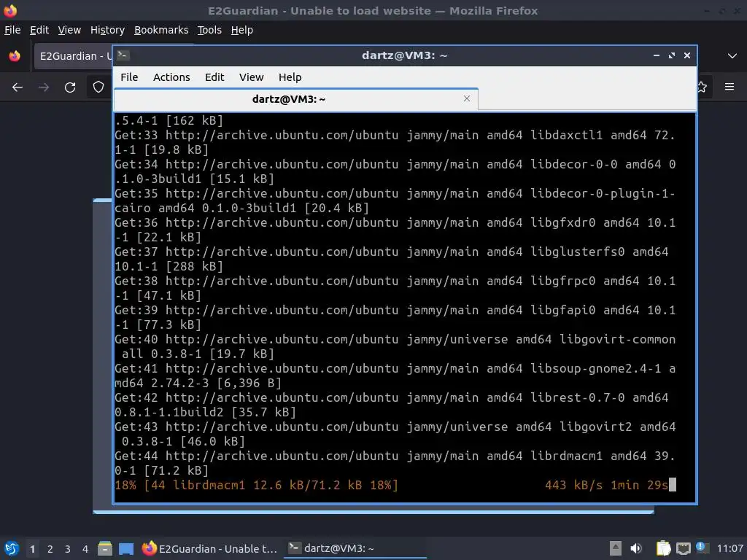Open the network connection tray icon
Screen dimensions: 747x560
point(683,548)
